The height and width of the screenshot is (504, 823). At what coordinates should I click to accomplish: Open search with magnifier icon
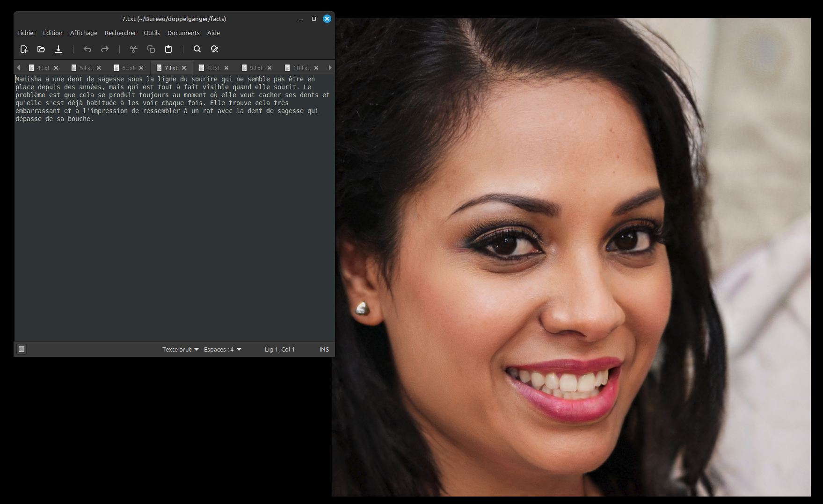click(197, 49)
